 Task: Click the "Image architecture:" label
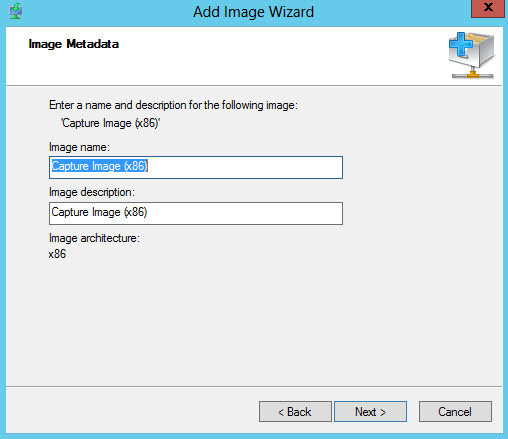(94, 238)
